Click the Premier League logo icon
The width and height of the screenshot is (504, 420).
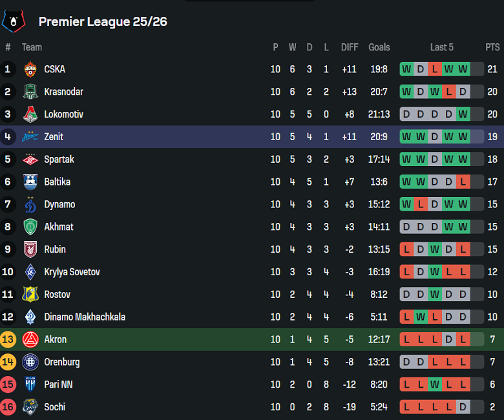12,21
